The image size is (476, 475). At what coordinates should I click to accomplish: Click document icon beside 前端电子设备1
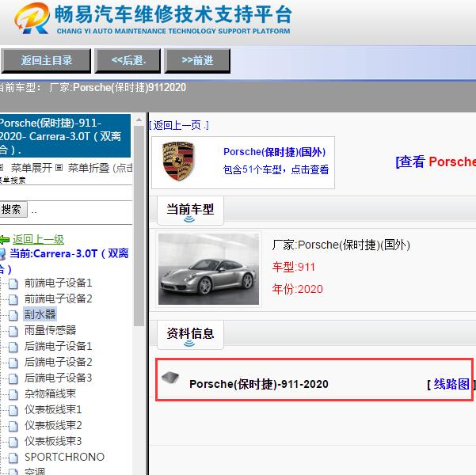point(13,283)
